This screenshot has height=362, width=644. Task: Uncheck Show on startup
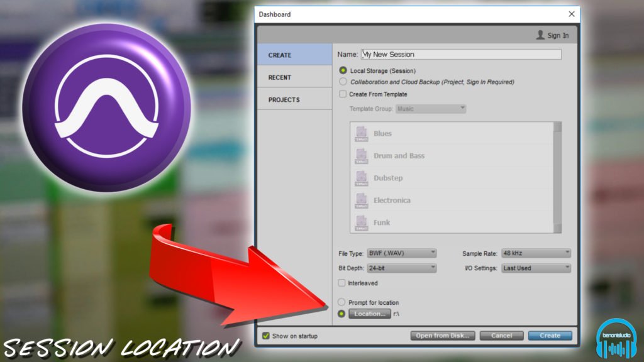266,336
